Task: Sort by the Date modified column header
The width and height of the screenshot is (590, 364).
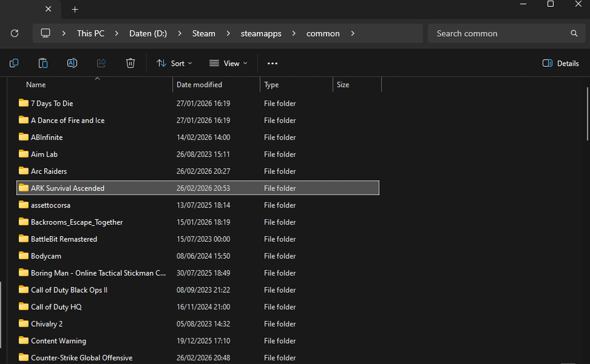Action: (x=199, y=85)
